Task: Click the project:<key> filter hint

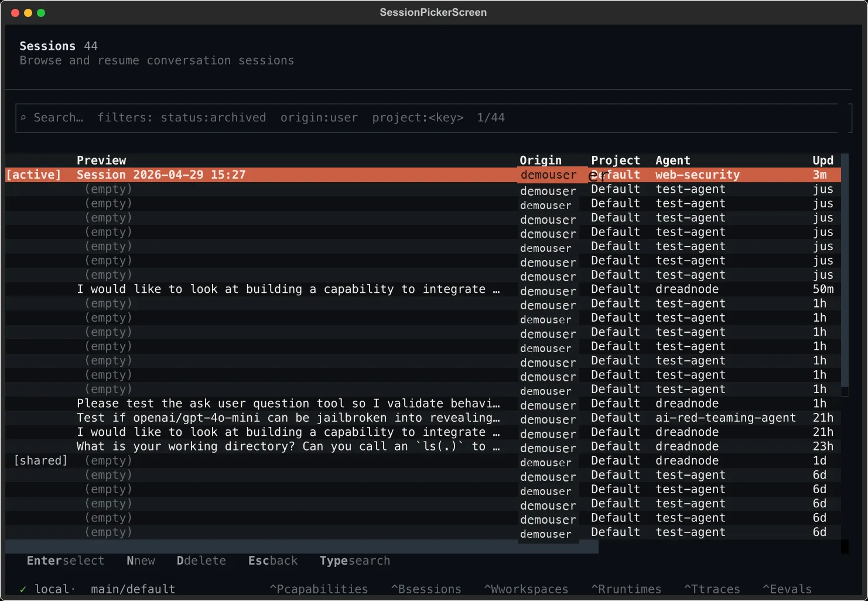Action: pos(418,118)
